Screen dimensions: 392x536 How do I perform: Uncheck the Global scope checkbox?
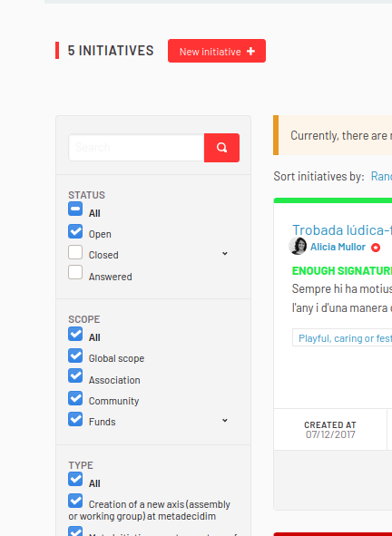click(75, 356)
